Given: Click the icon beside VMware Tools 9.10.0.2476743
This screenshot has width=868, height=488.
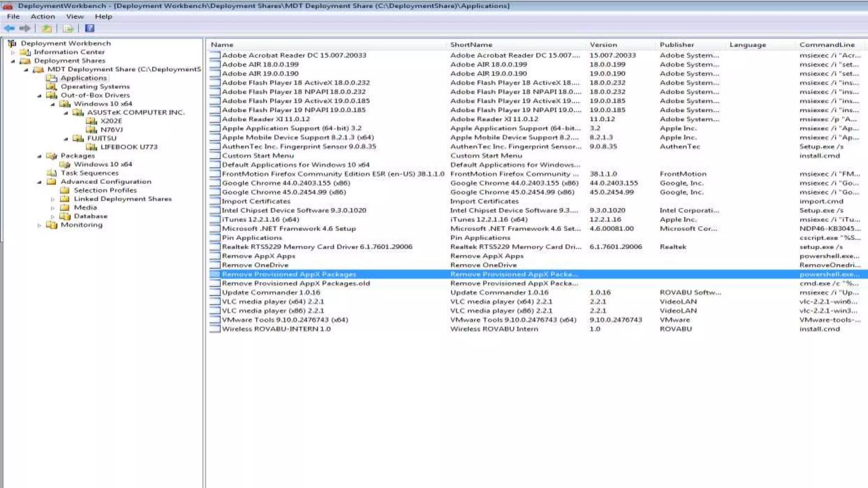Looking at the screenshot, I should [215, 320].
